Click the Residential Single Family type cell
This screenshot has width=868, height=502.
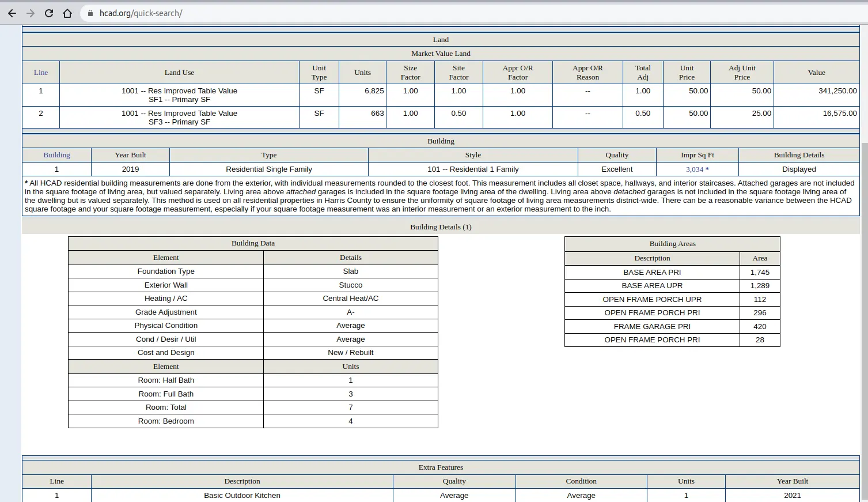269,169
